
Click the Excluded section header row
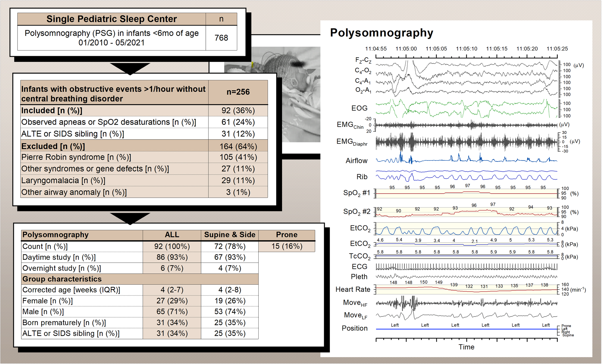tap(53, 146)
